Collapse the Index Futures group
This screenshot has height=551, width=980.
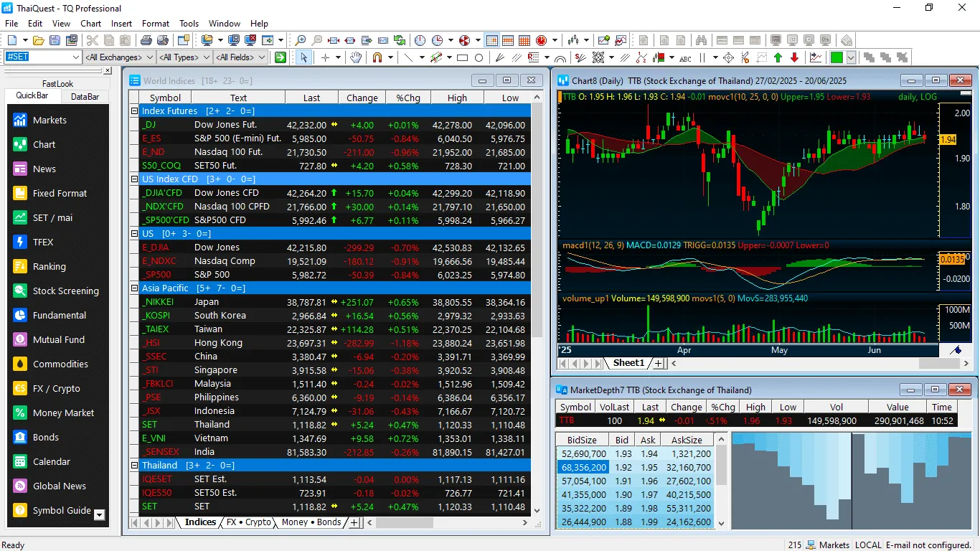[134, 111]
